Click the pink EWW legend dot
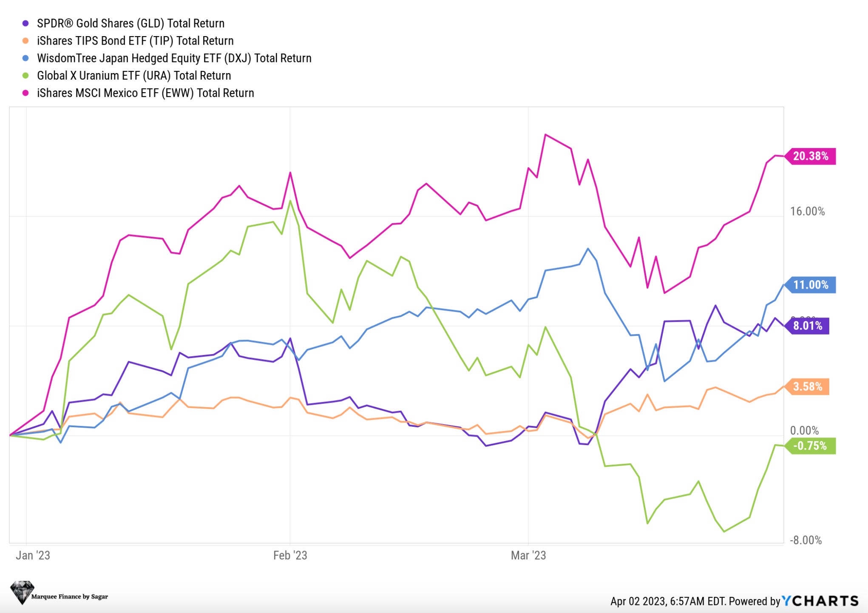The height and width of the screenshot is (613, 868). [x=26, y=93]
